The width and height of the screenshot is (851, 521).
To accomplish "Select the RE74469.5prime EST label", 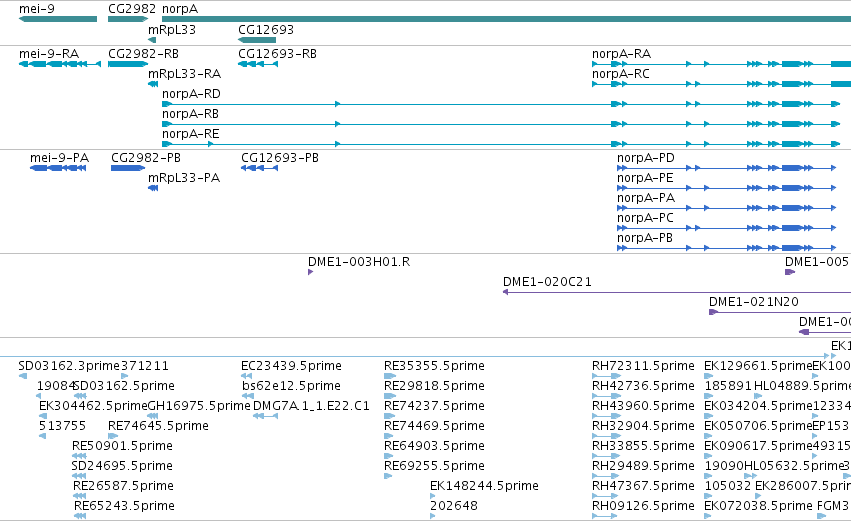I will (434, 427).
